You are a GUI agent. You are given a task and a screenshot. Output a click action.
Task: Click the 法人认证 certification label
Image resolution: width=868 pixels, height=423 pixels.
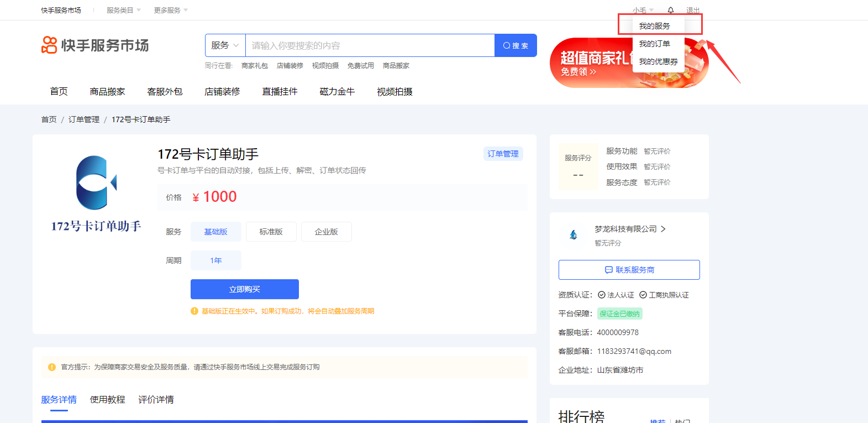tap(616, 295)
